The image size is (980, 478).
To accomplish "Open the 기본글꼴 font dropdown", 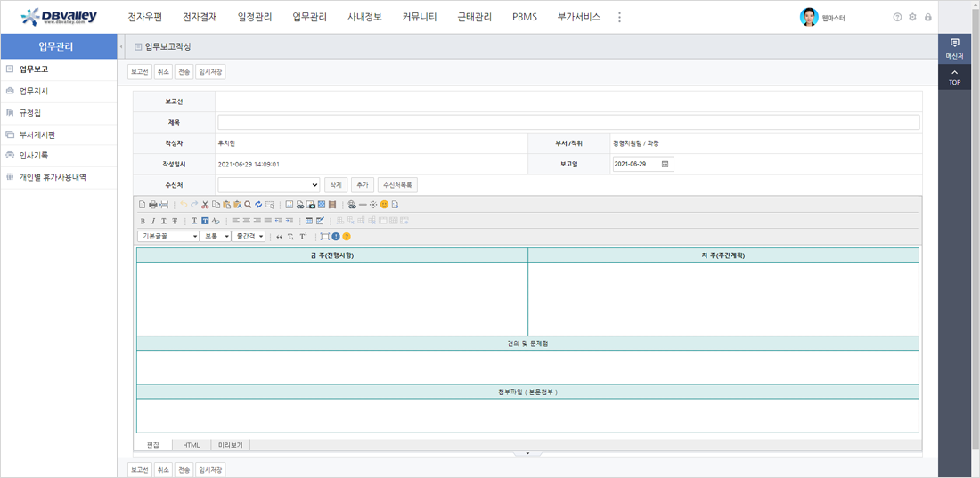I will 168,237.
